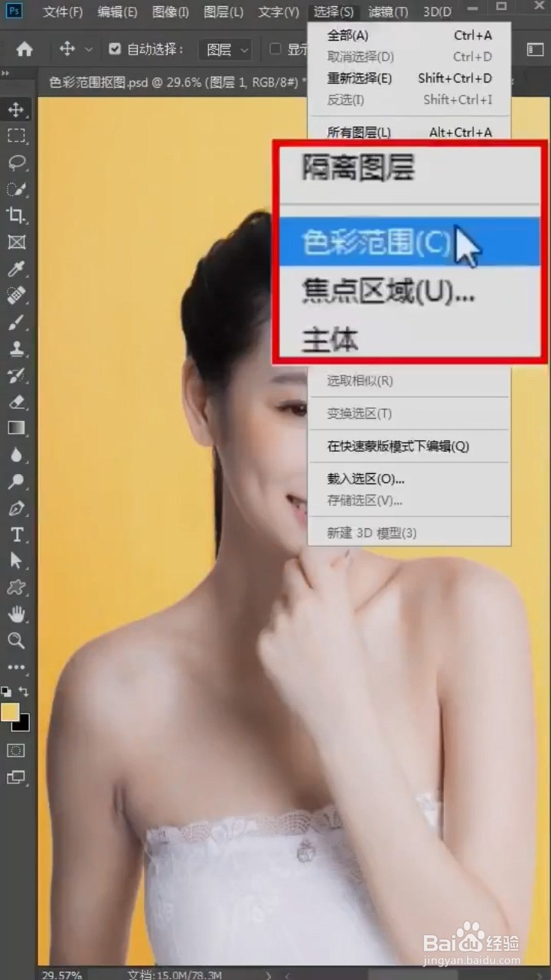Select the Clone Stamp tool
This screenshot has height=980, width=551.
pyautogui.click(x=16, y=348)
